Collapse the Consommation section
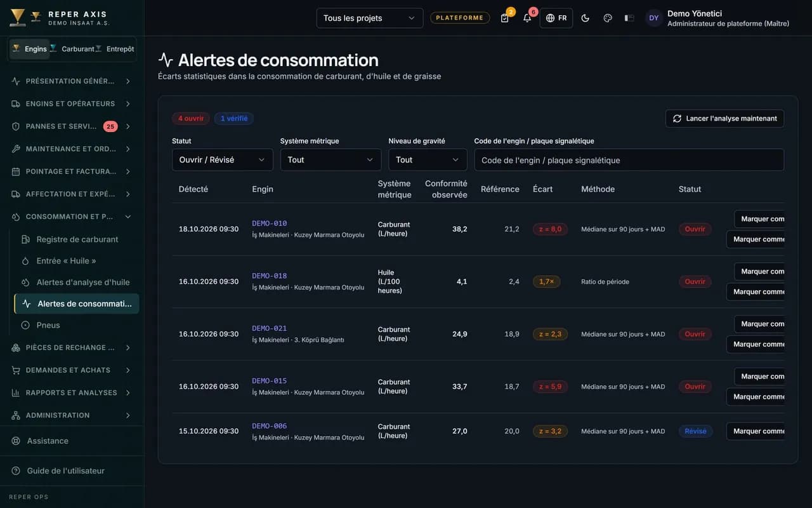Screen dimensions: 812x508 point(72,217)
